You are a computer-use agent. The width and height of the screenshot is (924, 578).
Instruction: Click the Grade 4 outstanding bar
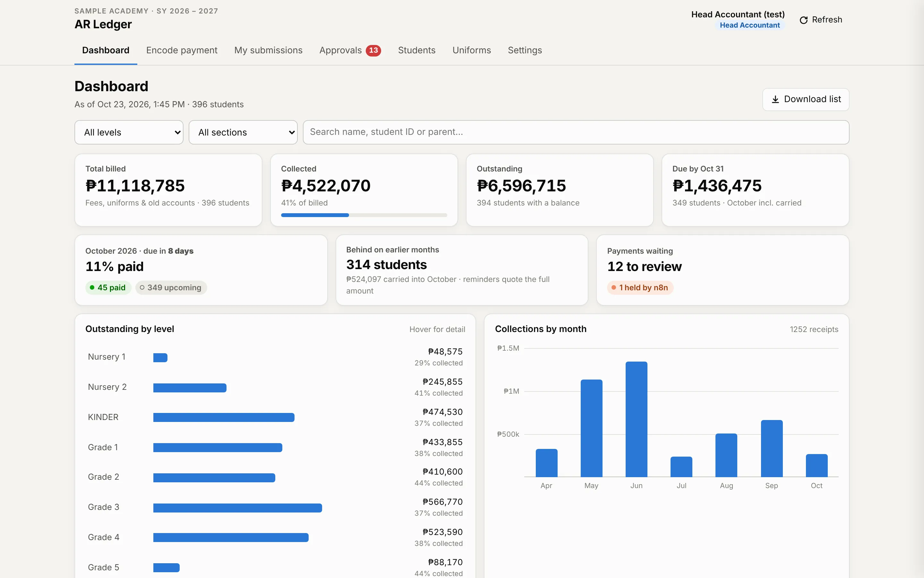coord(231,538)
